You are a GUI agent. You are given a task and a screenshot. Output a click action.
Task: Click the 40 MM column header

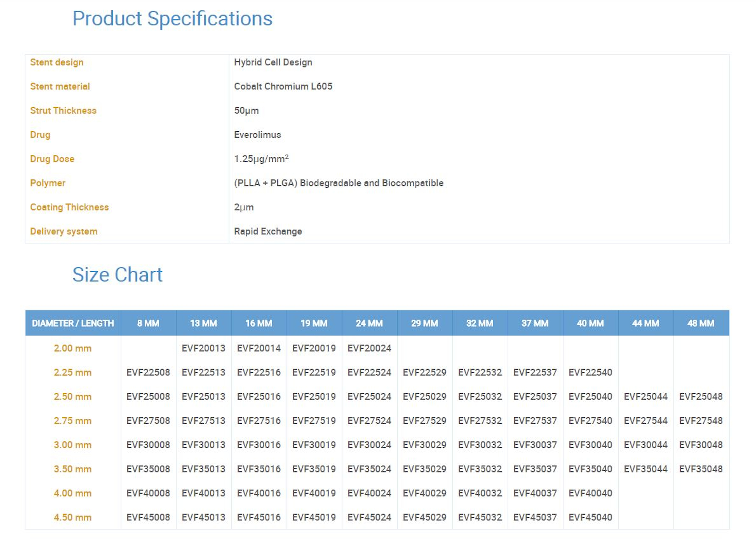click(x=590, y=323)
